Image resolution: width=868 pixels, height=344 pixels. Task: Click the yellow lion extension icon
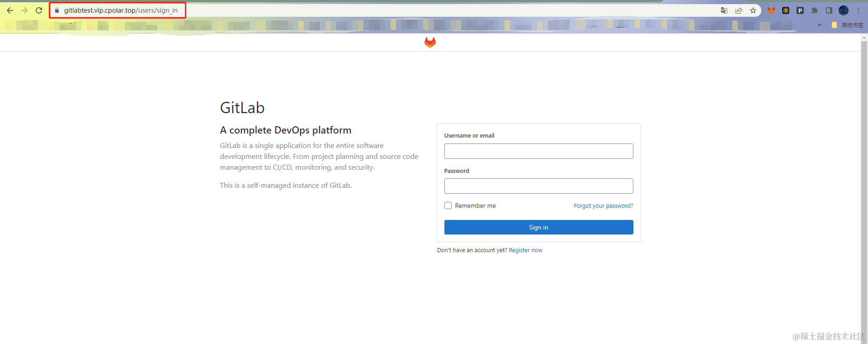[x=786, y=10]
